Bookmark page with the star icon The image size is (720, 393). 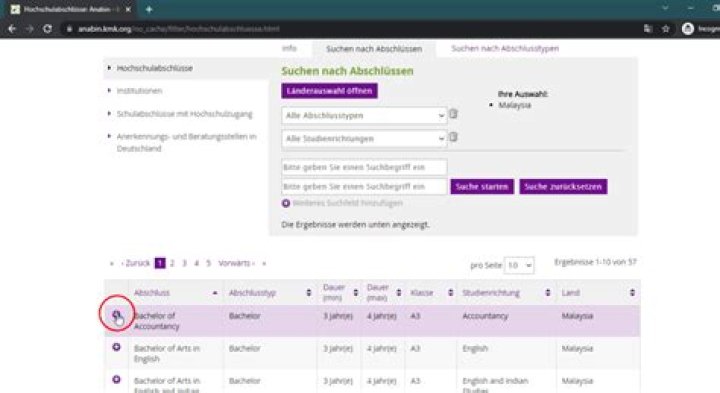666,28
